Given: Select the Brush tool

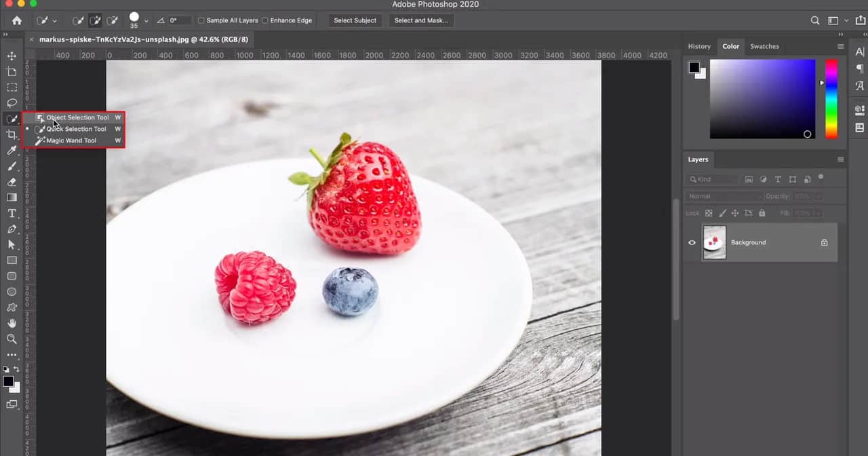Looking at the screenshot, I should coord(11,166).
